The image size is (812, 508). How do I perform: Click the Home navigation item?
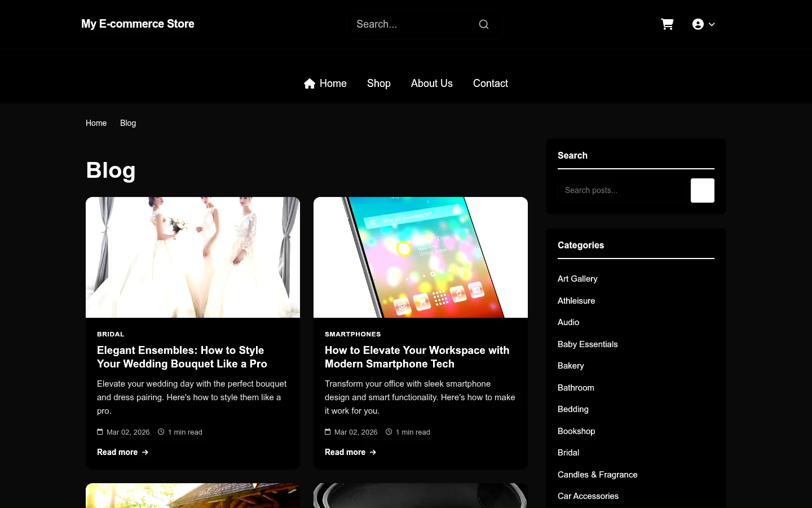point(325,84)
